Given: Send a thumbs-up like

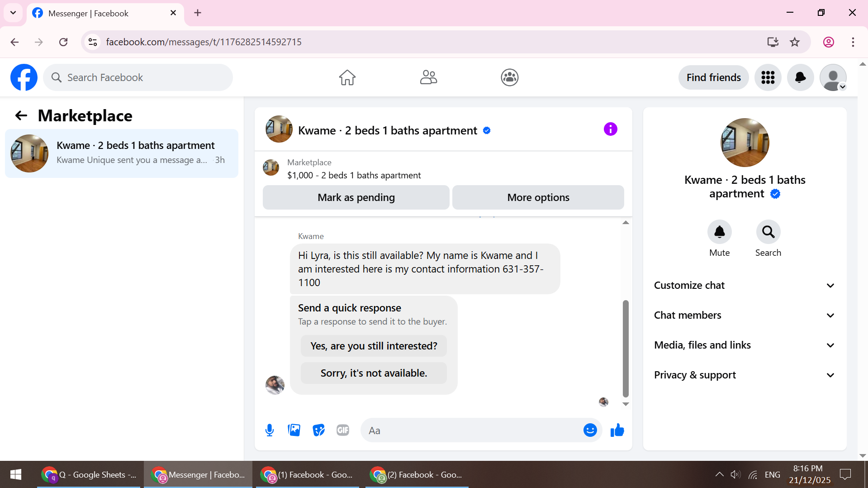Looking at the screenshot, I should coord(617,430).
